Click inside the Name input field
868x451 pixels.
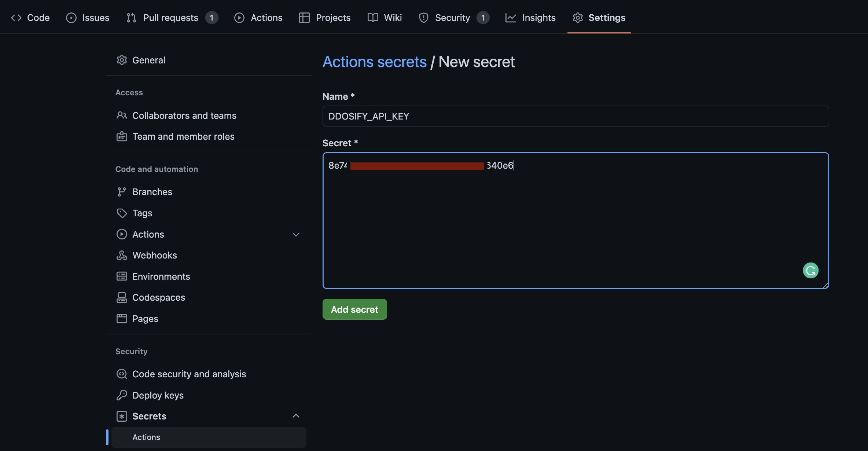tap(575, 116)
